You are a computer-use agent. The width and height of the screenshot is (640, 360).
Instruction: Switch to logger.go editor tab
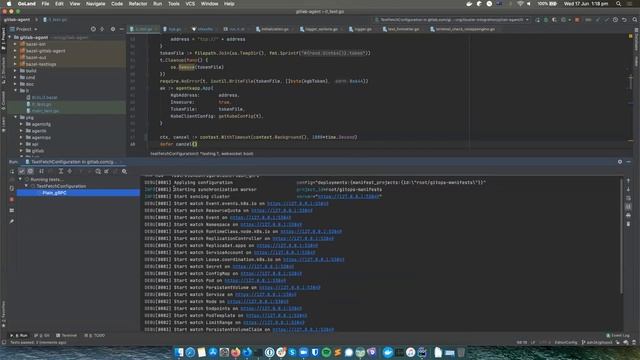pos(360,29)
